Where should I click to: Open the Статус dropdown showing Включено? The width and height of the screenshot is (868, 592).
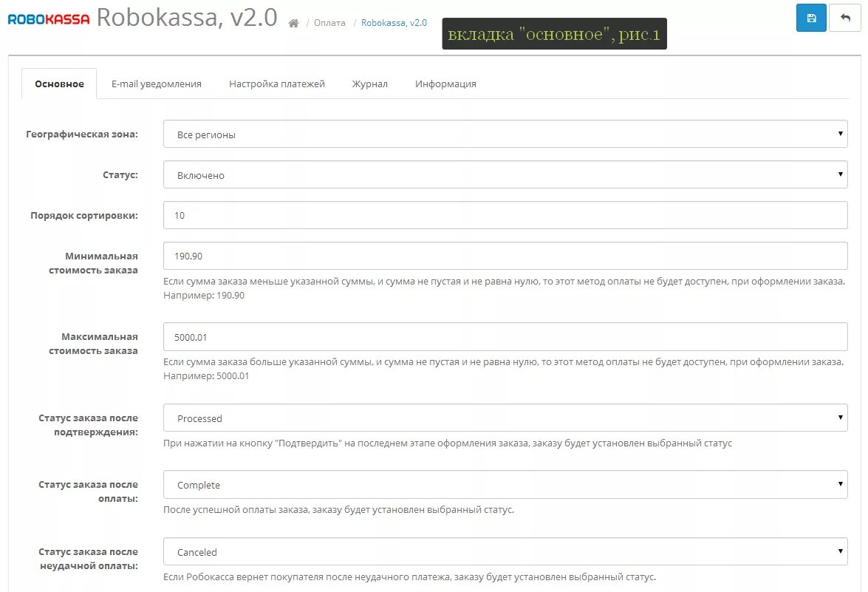(505, 175)
